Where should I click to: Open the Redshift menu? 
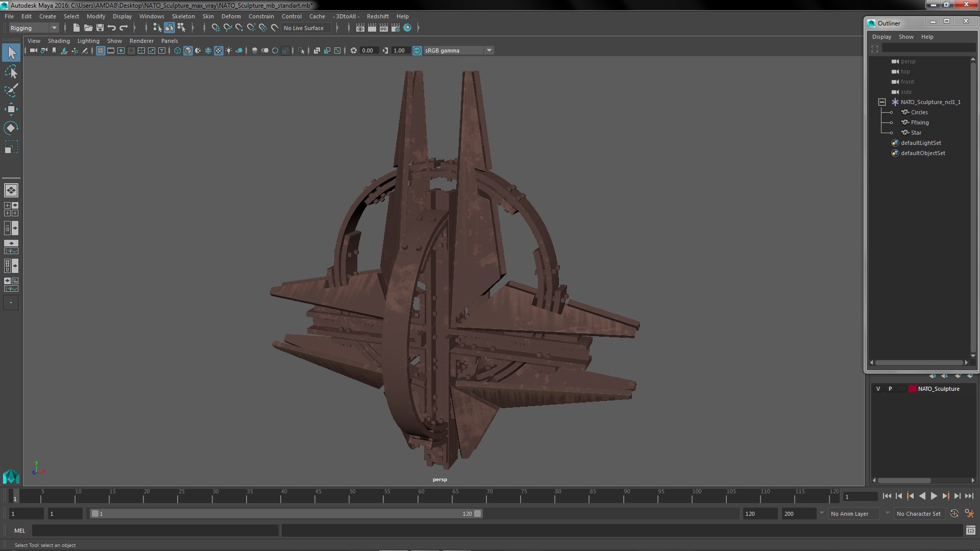point(378,16)
